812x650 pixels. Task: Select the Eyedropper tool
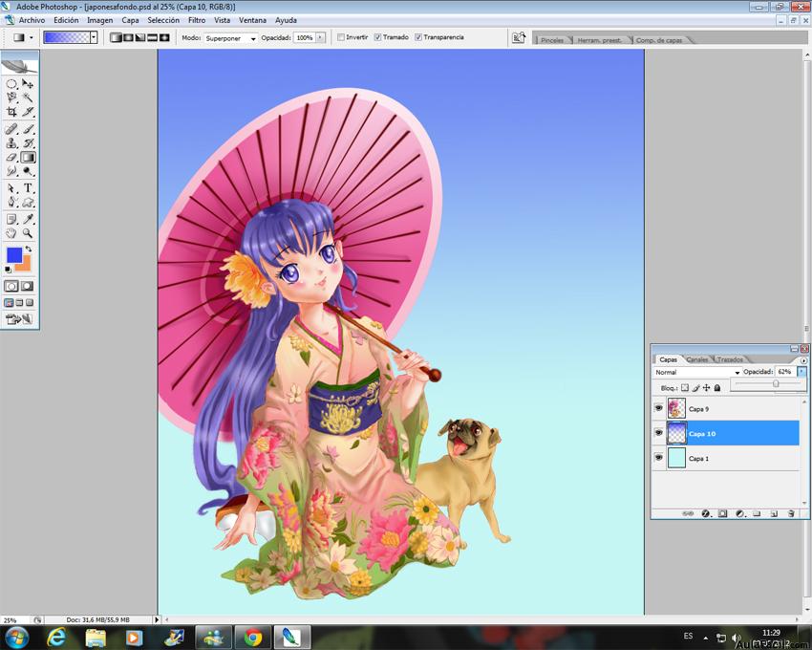(x=28, y=219)
